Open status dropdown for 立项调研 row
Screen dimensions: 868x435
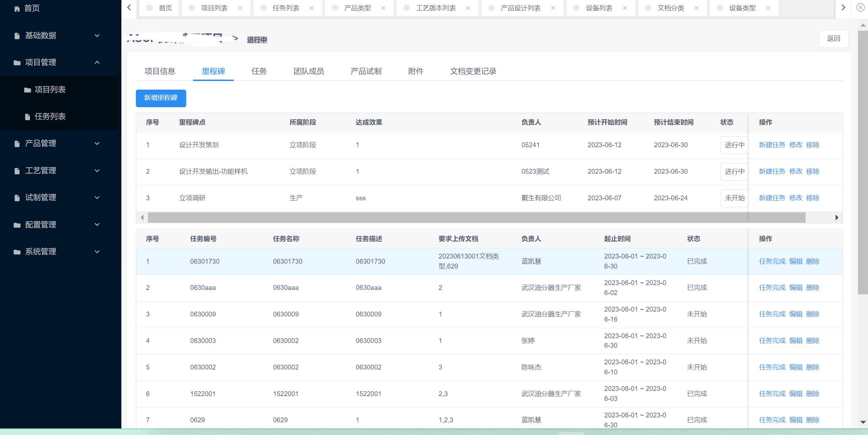pyautogui.click(x=735, y=198)
